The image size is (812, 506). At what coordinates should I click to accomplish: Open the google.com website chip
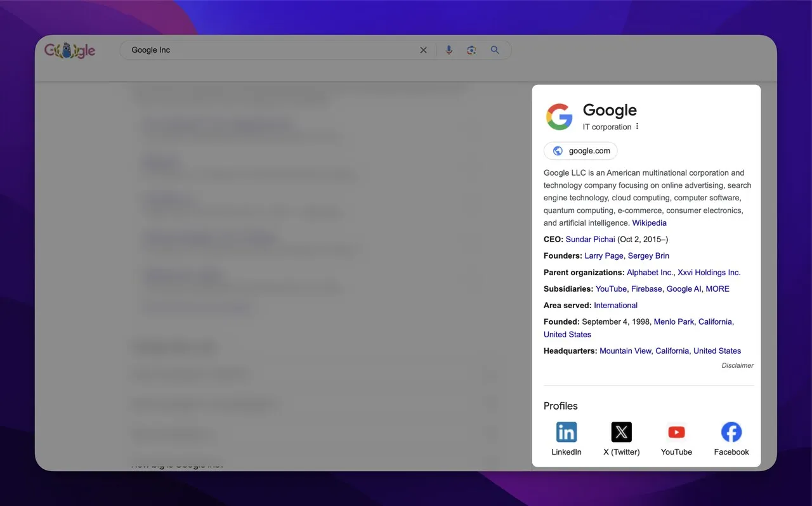pos(580,151)
